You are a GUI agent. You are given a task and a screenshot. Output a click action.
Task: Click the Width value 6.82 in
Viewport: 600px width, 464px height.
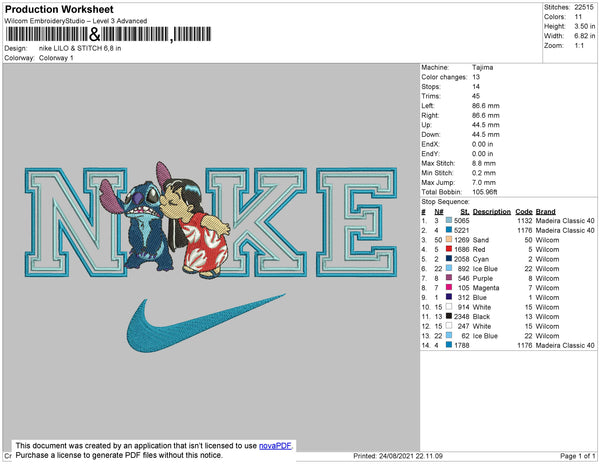coord(584,36)
